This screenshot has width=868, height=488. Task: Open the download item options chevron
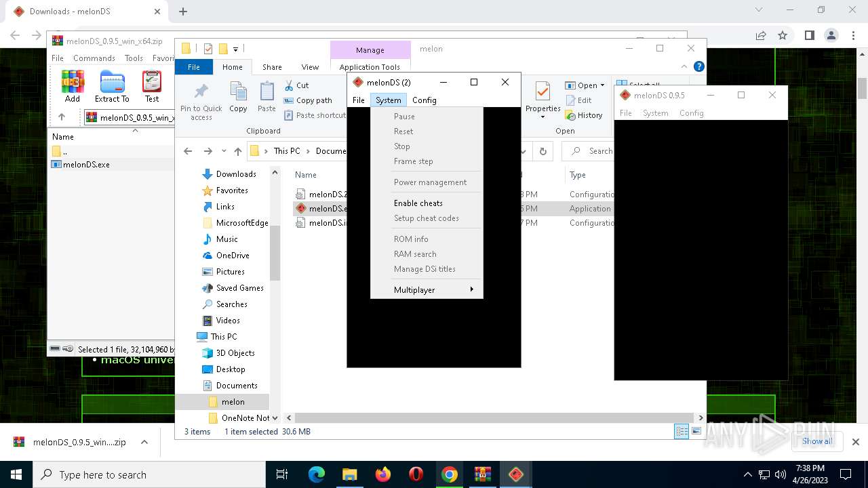point(144,442)
